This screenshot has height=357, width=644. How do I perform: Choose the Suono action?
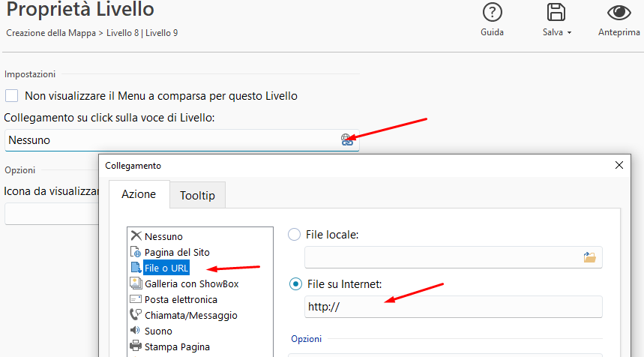click(x=151, y=331)
